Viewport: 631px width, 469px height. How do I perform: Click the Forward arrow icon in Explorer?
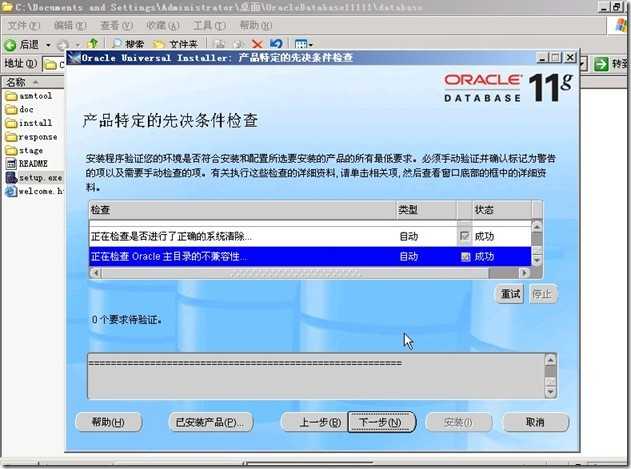(63, 45)
